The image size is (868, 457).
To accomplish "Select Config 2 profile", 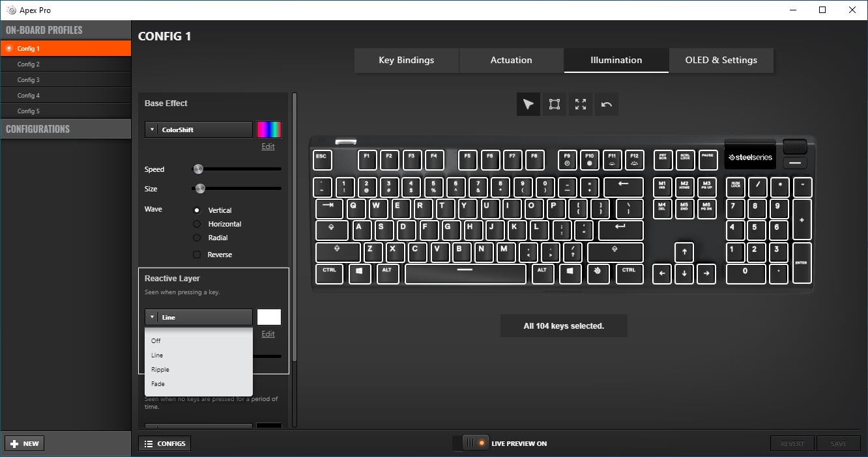I will pos(65,64).
